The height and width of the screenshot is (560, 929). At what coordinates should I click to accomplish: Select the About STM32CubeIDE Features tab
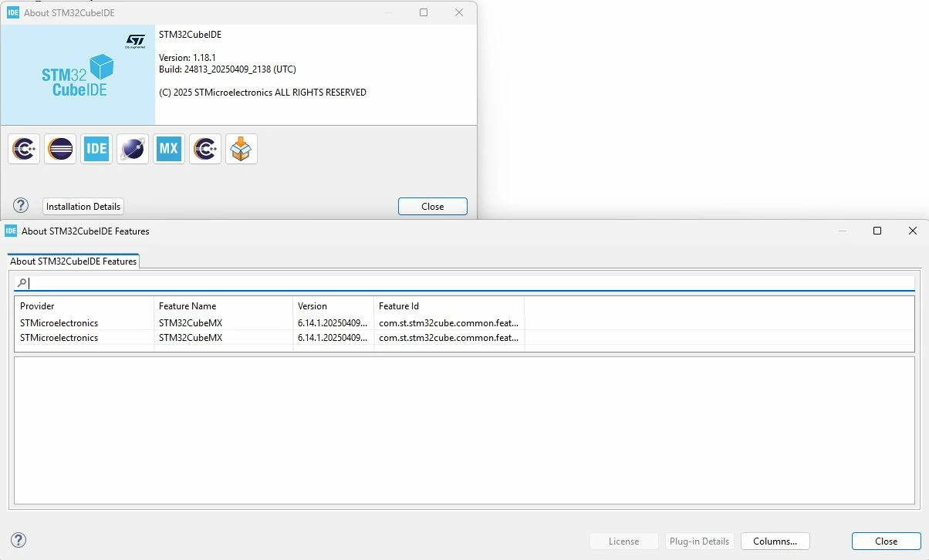pos(73,261)
